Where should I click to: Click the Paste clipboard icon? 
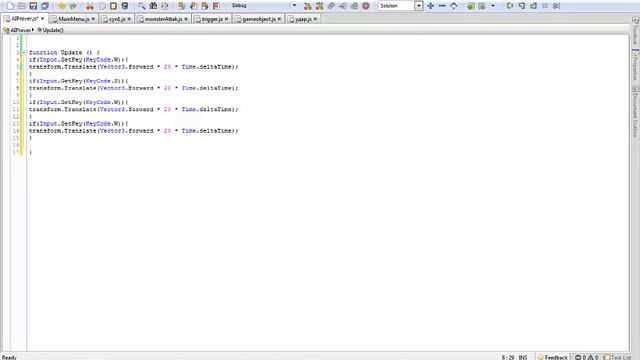click(x=113, y=6)
